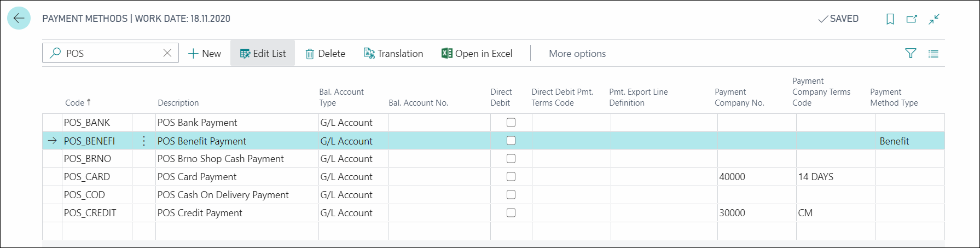Select the POS_CREDIT code cell
Viewport: 980px width, 248px height.
click(97, 213)
